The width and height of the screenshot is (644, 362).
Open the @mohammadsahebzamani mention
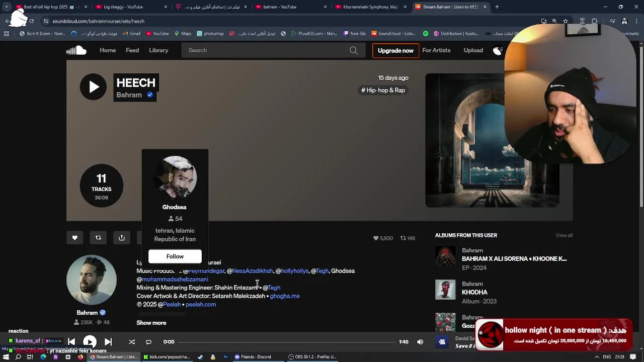(172, 280)
